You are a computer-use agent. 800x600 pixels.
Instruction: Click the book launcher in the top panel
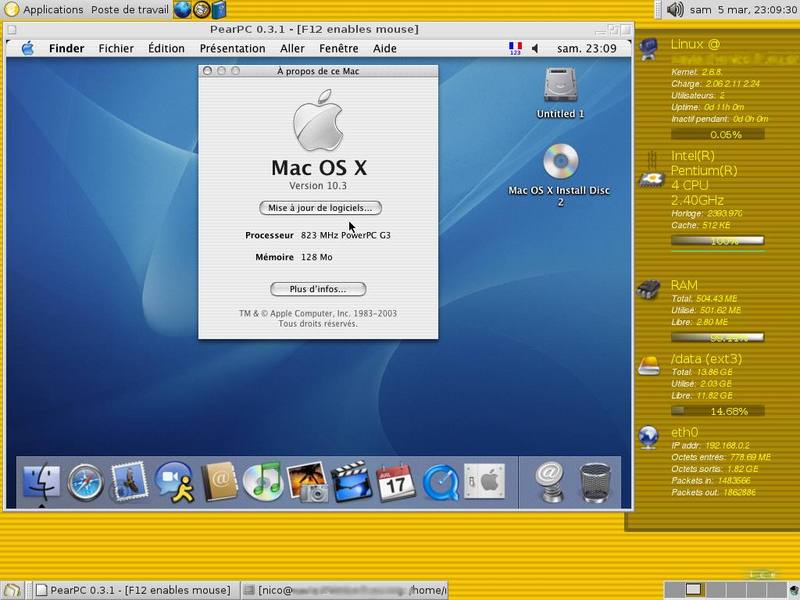click(219, 9)
